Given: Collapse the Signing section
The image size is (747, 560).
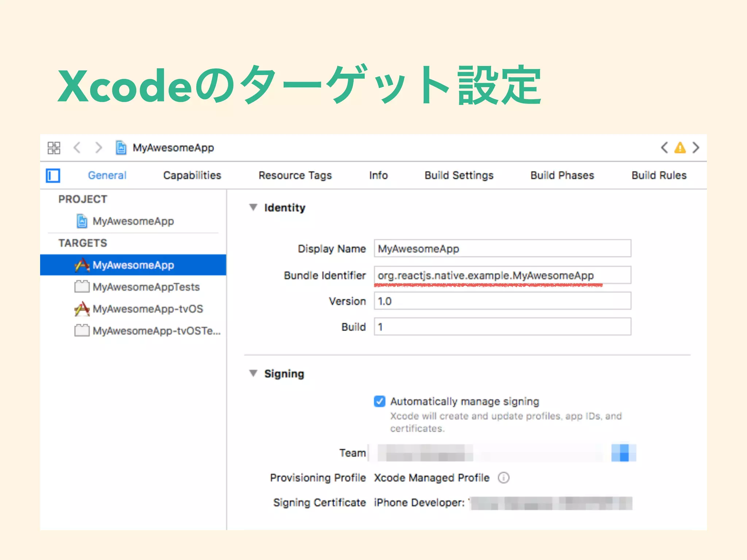Looking at the screenshot, I should [253, 373].
